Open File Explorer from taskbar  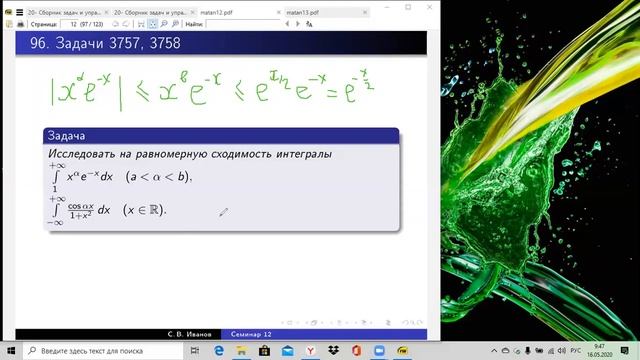[242, 351]
